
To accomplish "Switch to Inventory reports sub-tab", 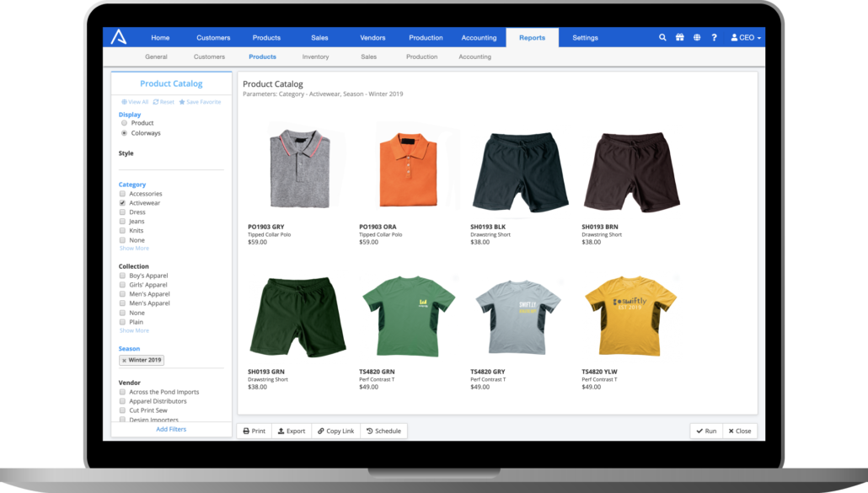I will (x=315, y=56).
